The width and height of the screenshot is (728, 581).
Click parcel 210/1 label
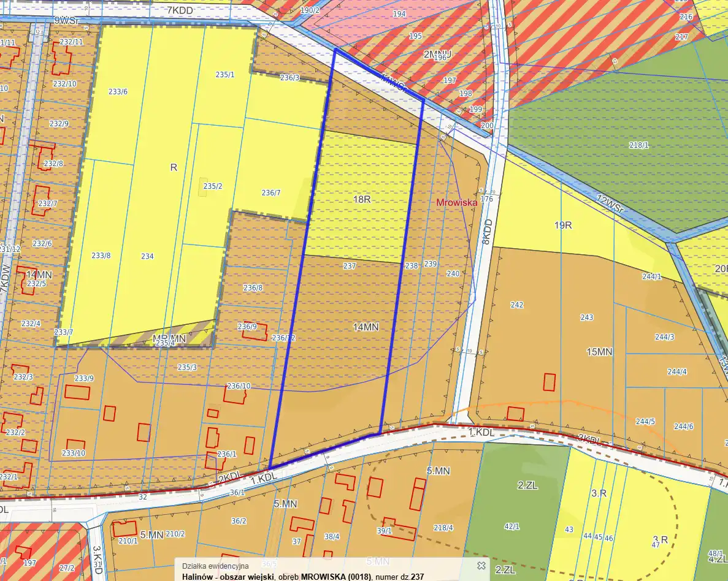point(128,541)
